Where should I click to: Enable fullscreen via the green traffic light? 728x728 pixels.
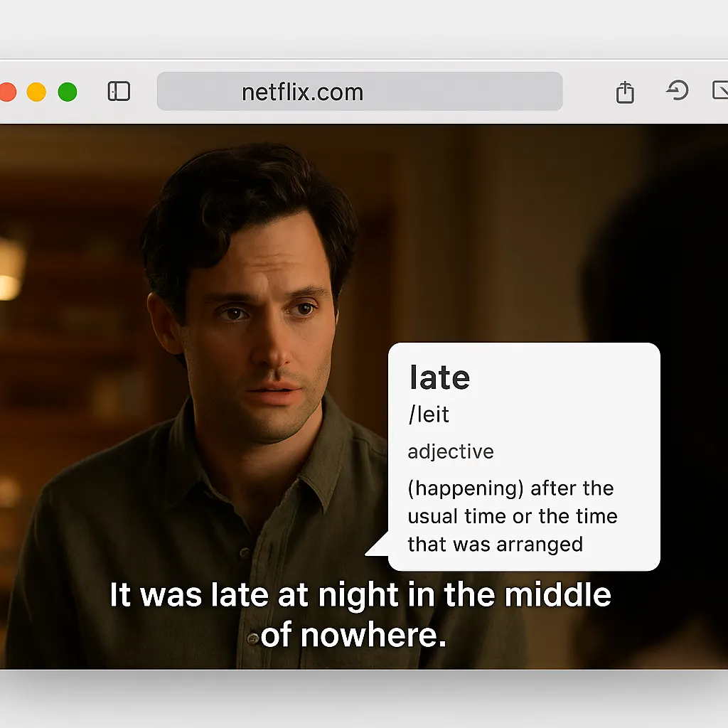click(68, 91)
